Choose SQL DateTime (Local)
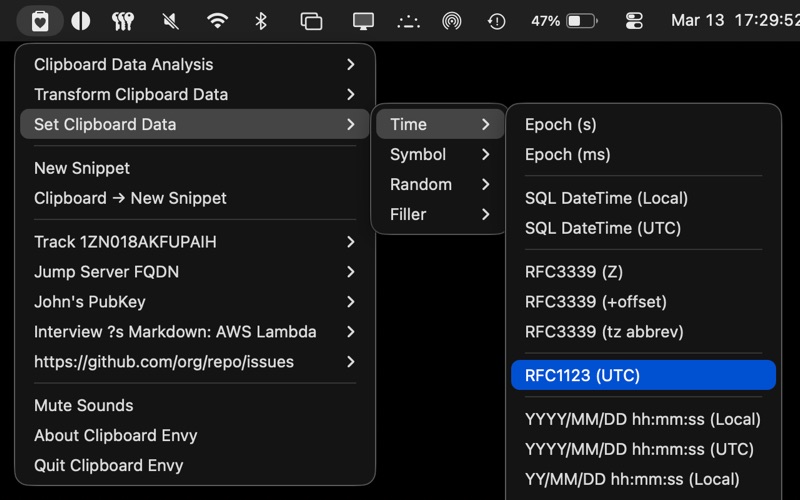This screenshot has height=500, width=800. pos(643,198)
